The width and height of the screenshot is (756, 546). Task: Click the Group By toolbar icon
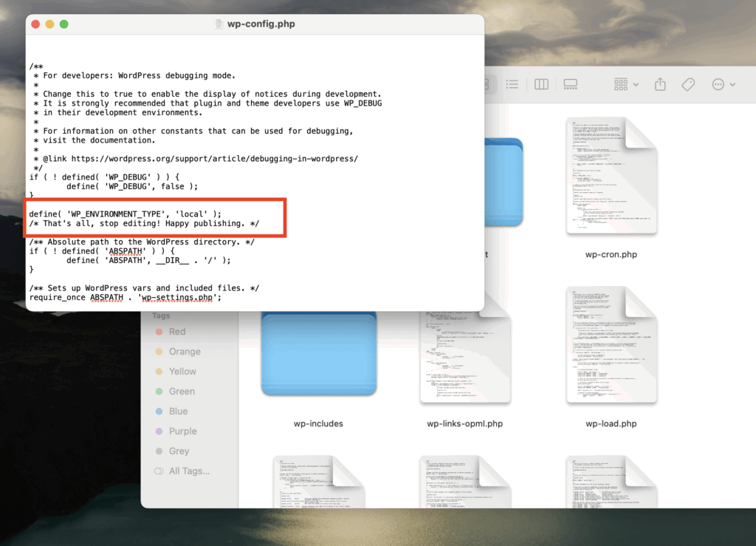[622, 84]
